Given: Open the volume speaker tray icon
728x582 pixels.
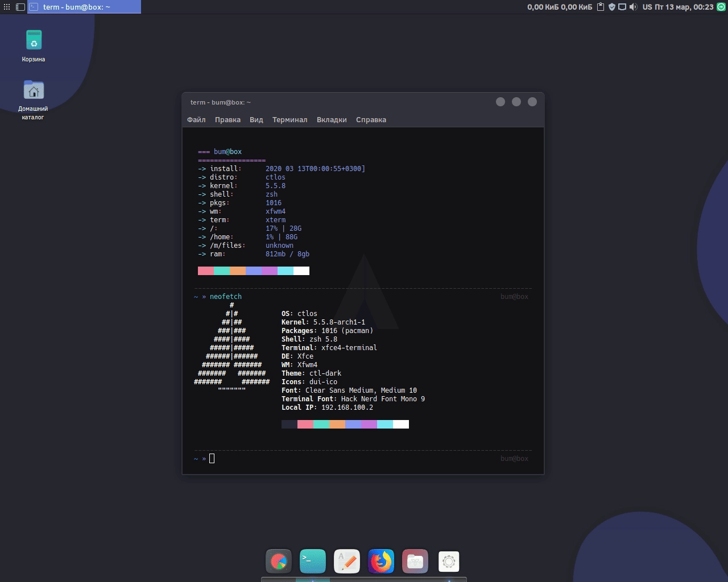Looking at the screenshot, I should [x=634, y=7].
